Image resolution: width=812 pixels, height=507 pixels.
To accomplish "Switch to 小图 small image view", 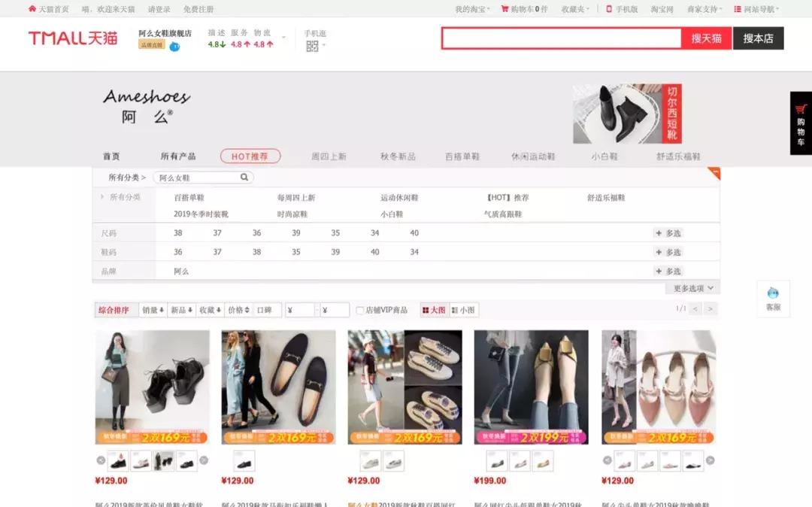I will [463, 310].
